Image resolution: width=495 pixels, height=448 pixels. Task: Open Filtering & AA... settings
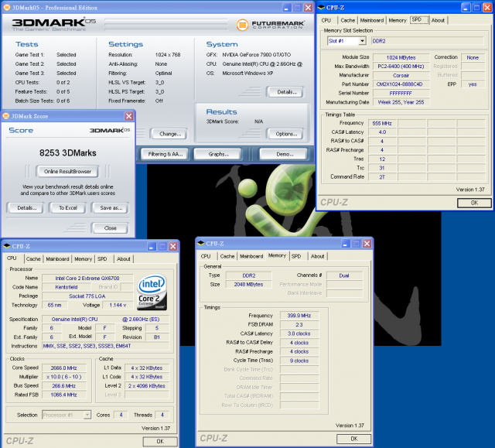pos(165,154)
